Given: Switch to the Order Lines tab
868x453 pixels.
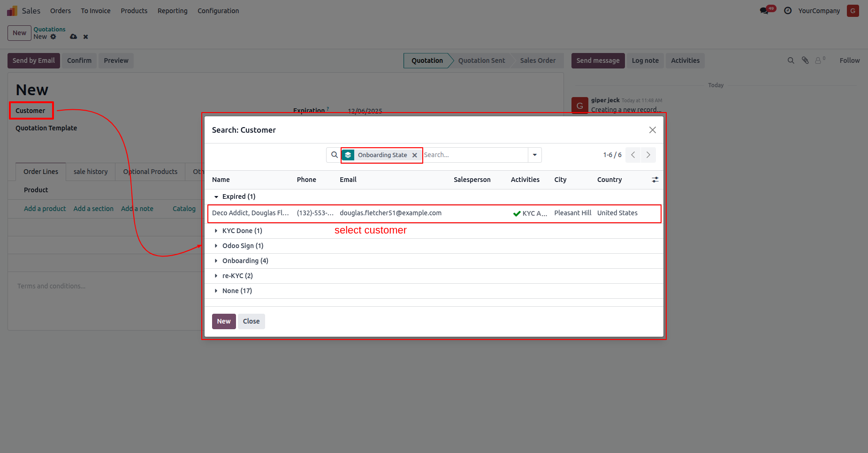Looking at the screenshot, I should tap(41, 172).
